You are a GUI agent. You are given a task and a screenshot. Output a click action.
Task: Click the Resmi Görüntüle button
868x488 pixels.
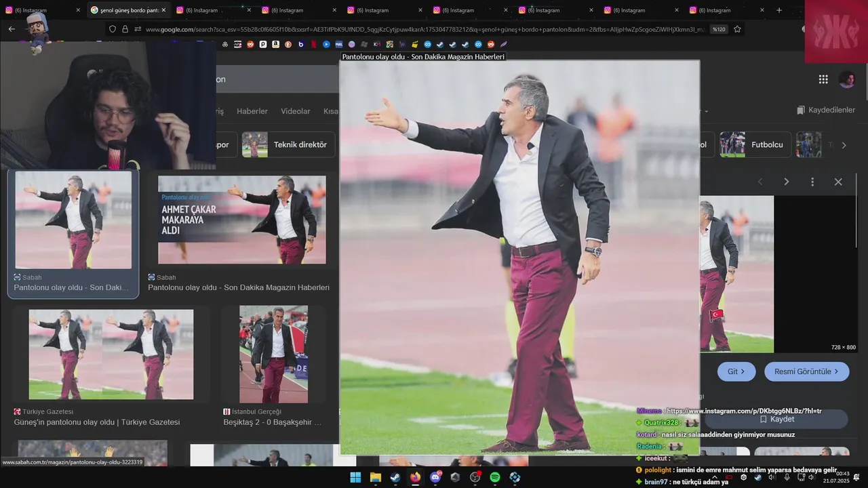coord(806,371)
